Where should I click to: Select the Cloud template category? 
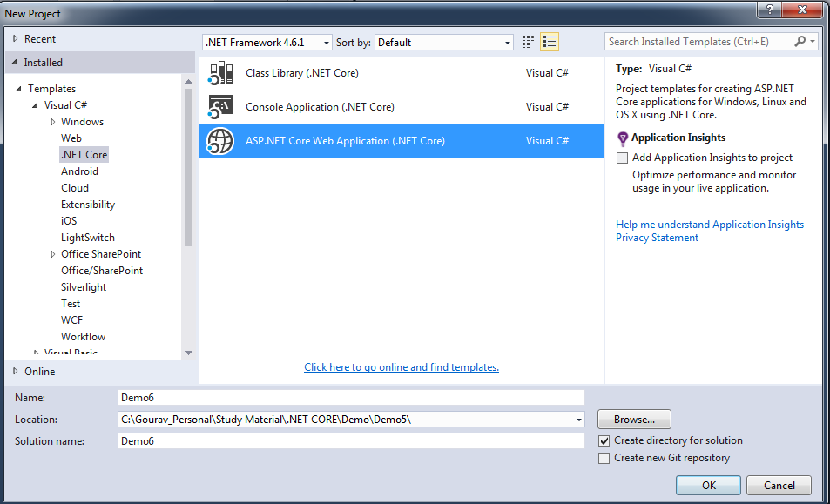75,188
